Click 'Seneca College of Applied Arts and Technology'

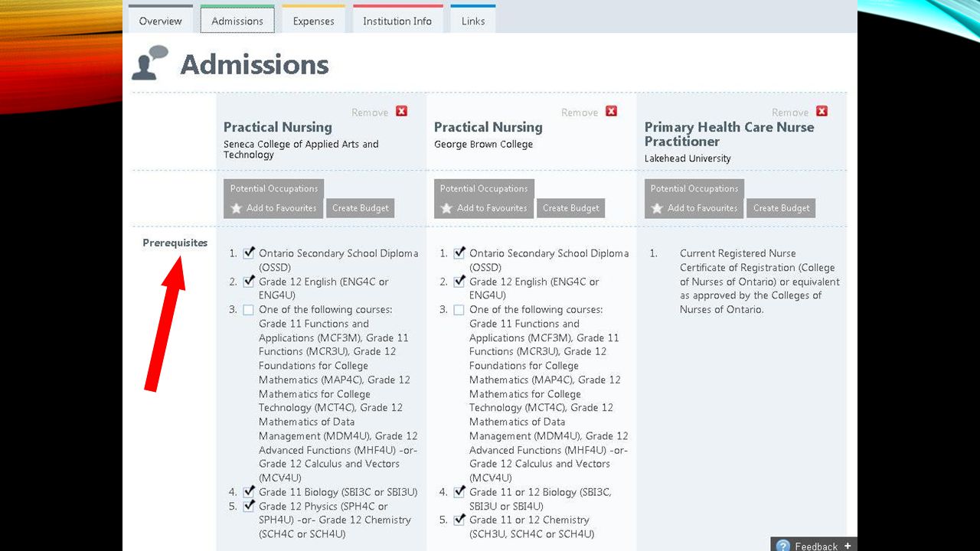click(301, 149)
